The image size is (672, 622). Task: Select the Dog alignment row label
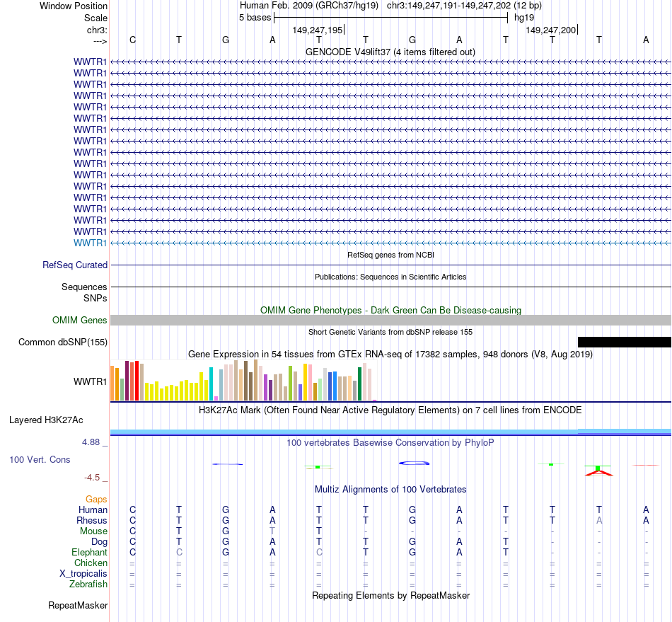tap(100, 542)
